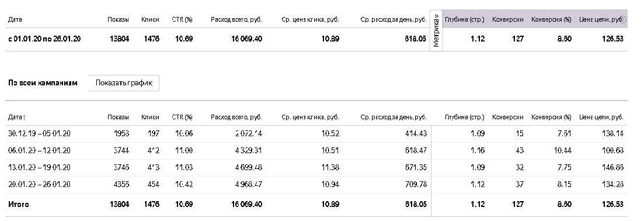Click the help icon beside Цена цели
The image size is (644, 221).
point(624,19)
